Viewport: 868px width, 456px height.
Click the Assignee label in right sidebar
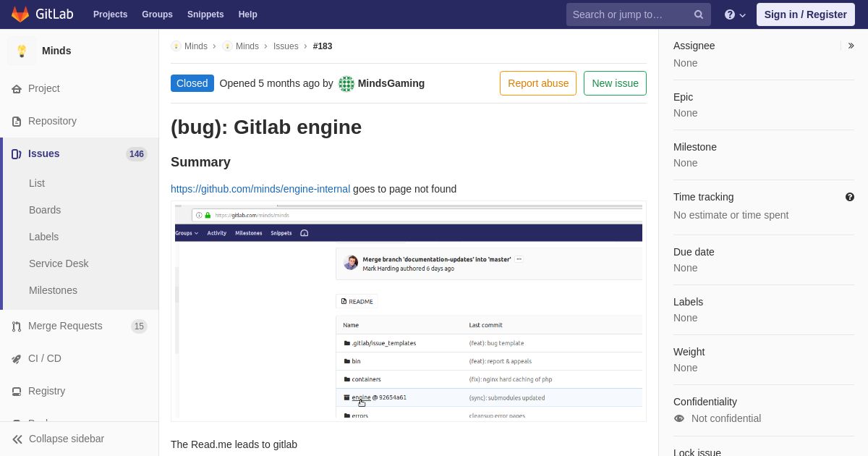(x=694, y=46)
